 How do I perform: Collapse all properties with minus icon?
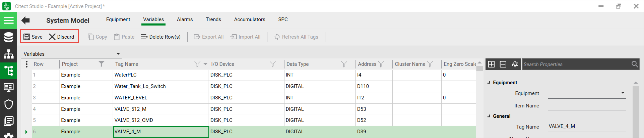point(503,64)
